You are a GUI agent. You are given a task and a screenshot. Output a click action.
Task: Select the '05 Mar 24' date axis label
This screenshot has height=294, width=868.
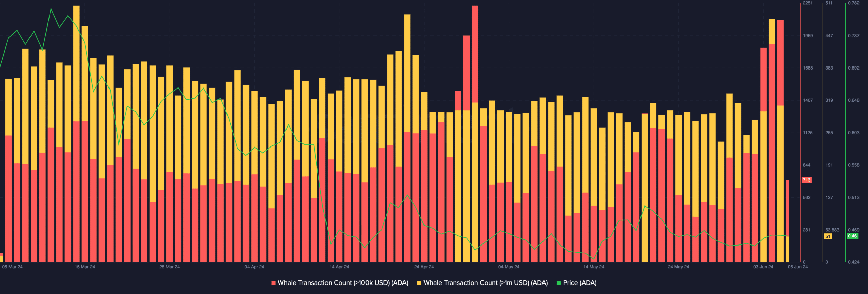tap(12, 267)
